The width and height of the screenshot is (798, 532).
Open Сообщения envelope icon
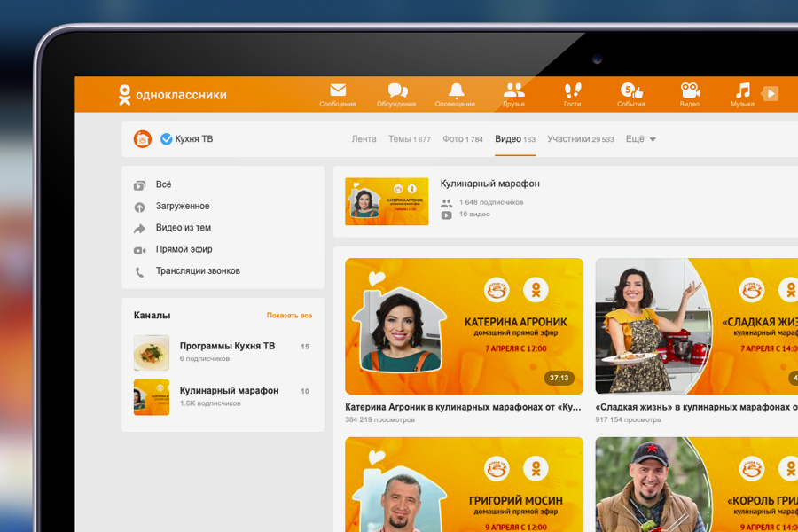coord(338,90)
